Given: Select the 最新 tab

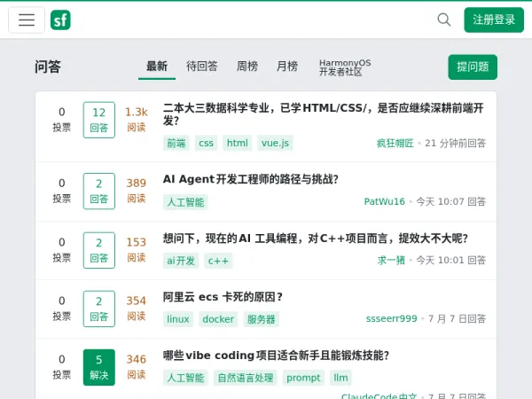Looking at the screenshot, I should click(157, 66).
